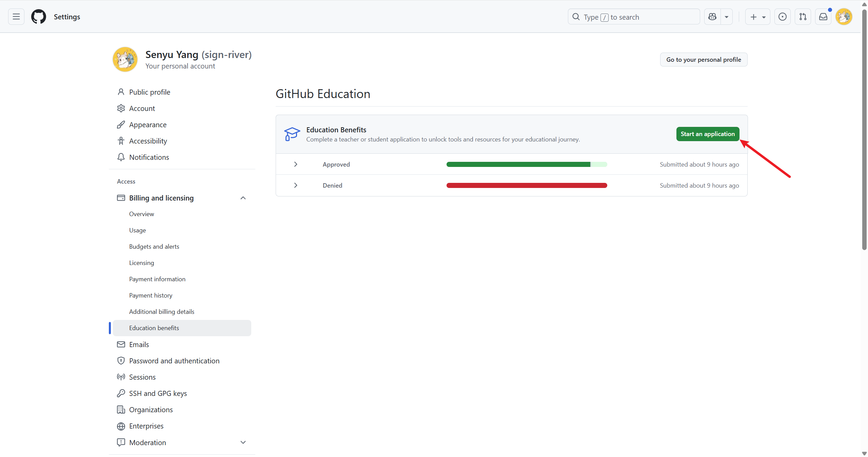Viewport: 868px width, 457px height.
Task: Click the scrollbar down arrow
Action: click(864, 454)
